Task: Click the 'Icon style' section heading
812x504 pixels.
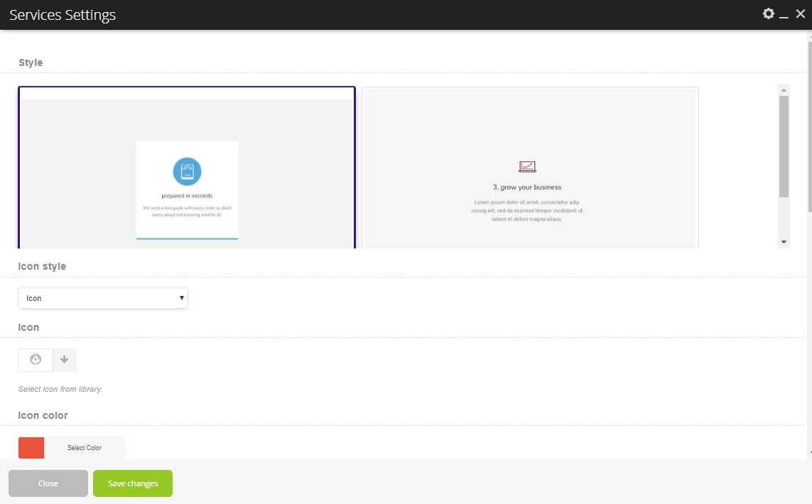Action: click(42, 266)
